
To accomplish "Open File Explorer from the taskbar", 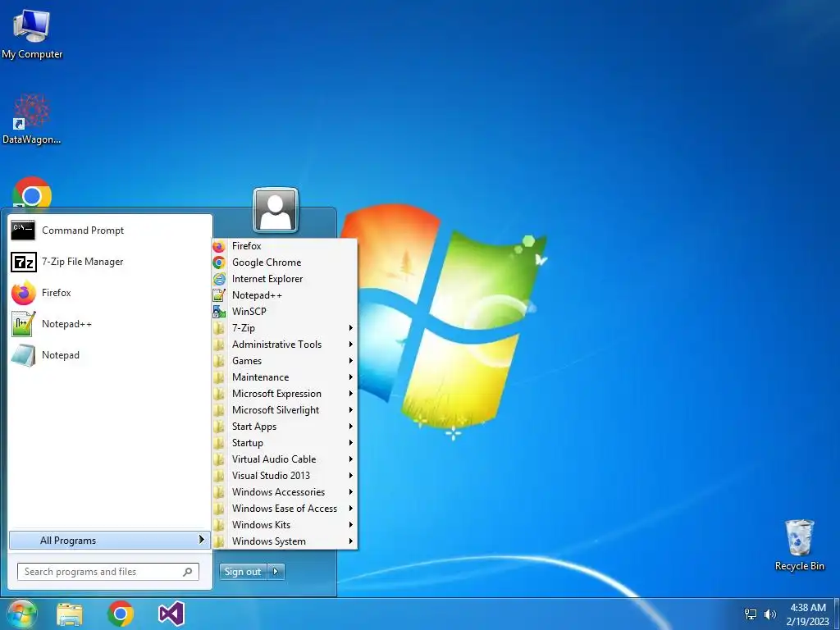I will click(70, 614).
